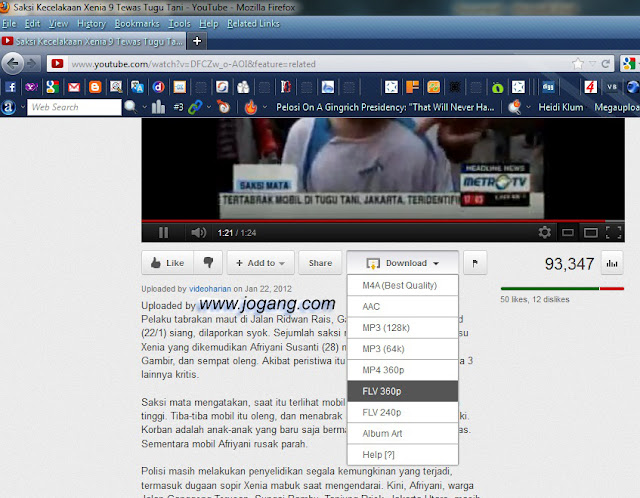Image resolution: width=640 pixels, height=498 pixels.
Task: Collapse the Download dropdown button
Action: [x=402, y=263]
